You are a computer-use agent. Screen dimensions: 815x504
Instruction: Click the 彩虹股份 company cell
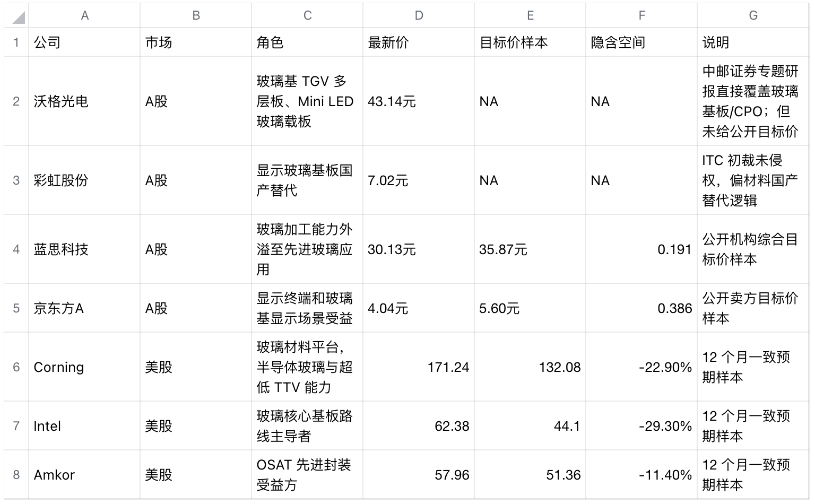coord(84,180)
